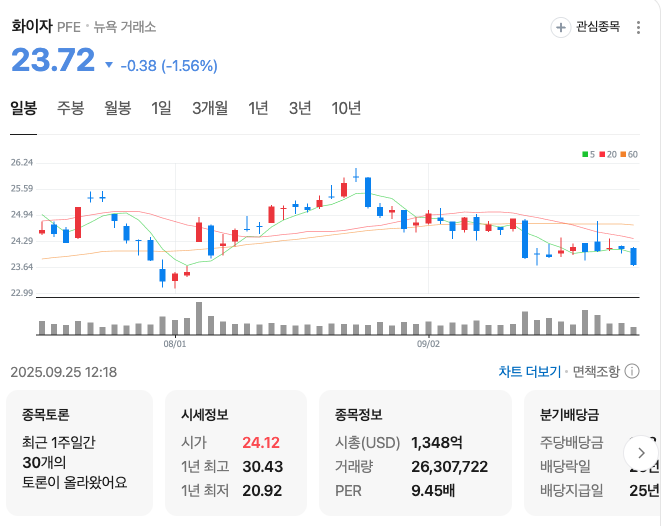Click the red 20-day moving average legend

(x=608, y=154)
